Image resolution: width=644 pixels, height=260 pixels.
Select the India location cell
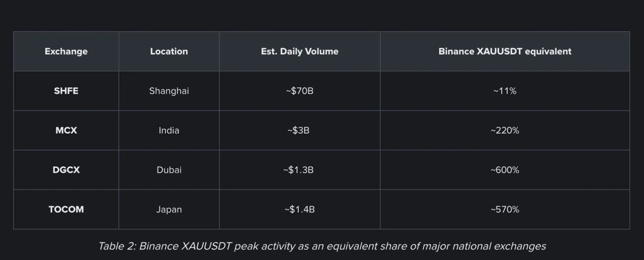coord(169,131)
